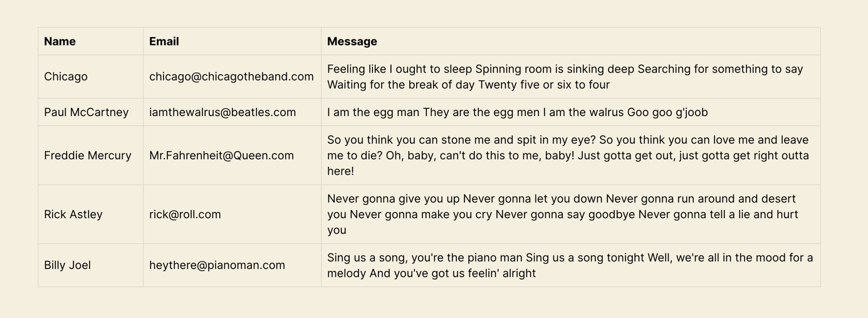Viewport: 868px width, 318px height.
Task: Click the chicago@chicagotheband.com email address
Action: [231, 77]
